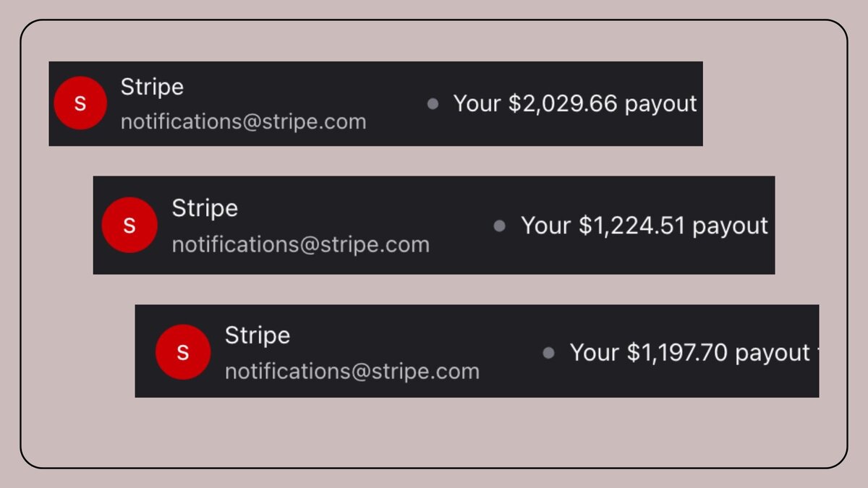Viewport: 868px width, 488px height.
Task: Open the "Your $1,224.51 payout" subject
Action: coord(644,226)
